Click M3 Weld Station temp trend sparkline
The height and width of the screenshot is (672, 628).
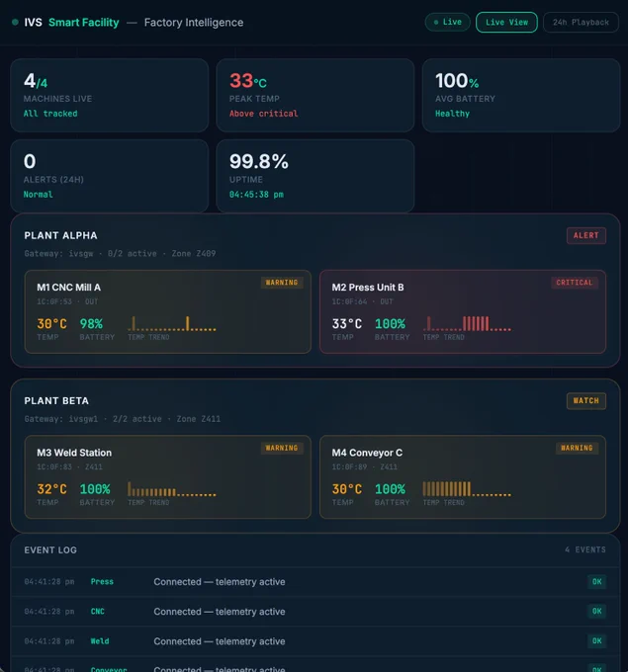point(171,489)
